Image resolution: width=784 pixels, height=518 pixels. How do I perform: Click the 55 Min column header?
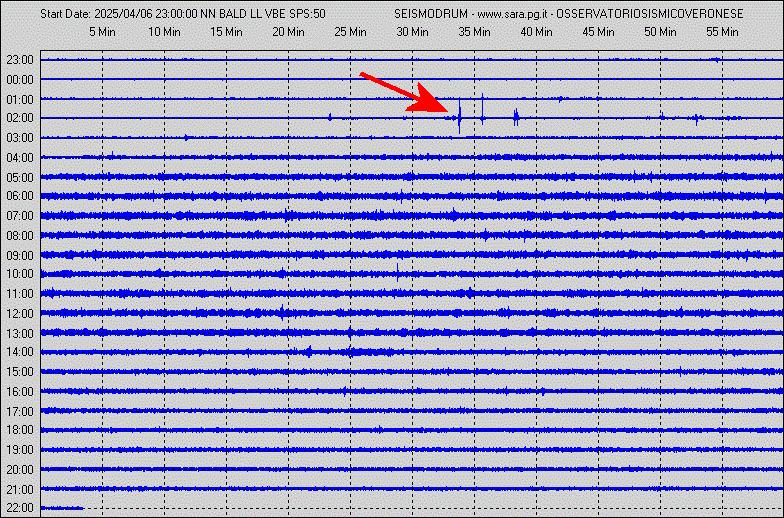[722, 32]
